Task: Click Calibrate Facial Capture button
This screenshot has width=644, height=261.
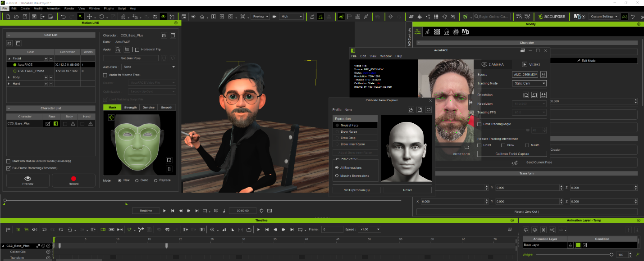Action: [x=512, y=154]
